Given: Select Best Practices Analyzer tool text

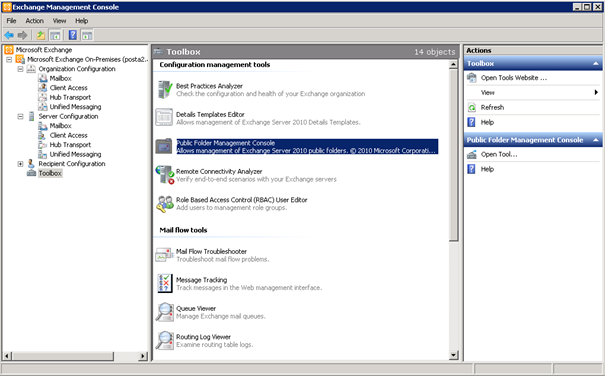Looking at the screenshot, I should tap(209, 86).
